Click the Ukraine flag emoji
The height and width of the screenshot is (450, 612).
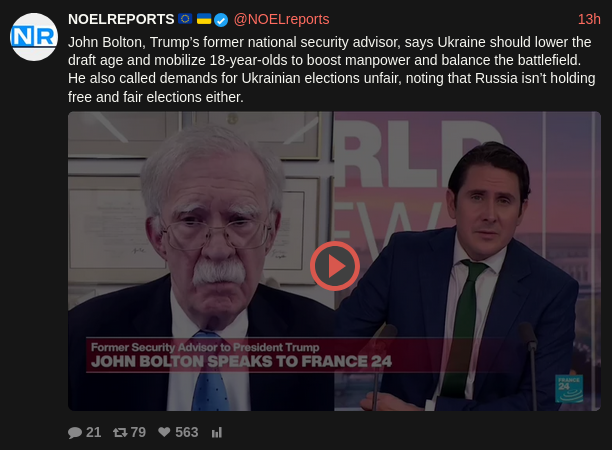click(204, 19)
